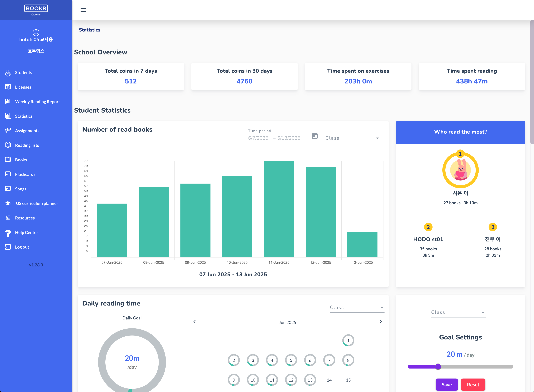Expand Class dropdown in Daily reading time
This screenshot has width=534, height=392.
click(x=357, y=307)
